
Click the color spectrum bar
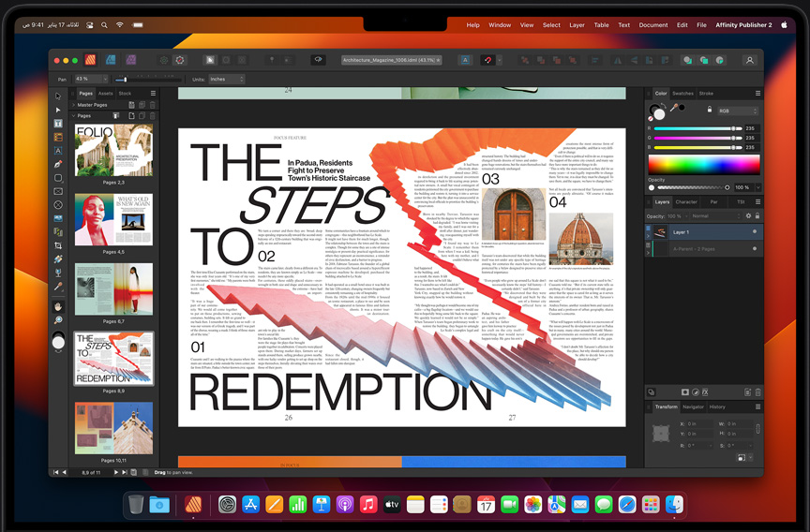[702, 164]
